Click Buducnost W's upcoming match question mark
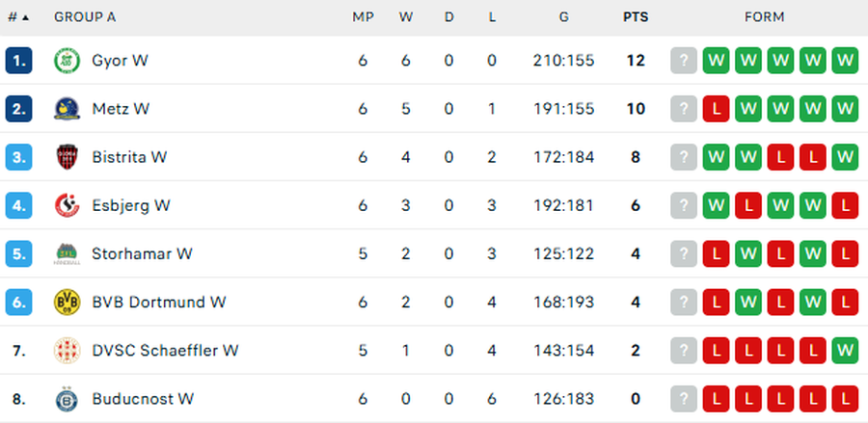The width and height of the screenshot is (868, 423). pyautogui.click(x=684, y=398)
